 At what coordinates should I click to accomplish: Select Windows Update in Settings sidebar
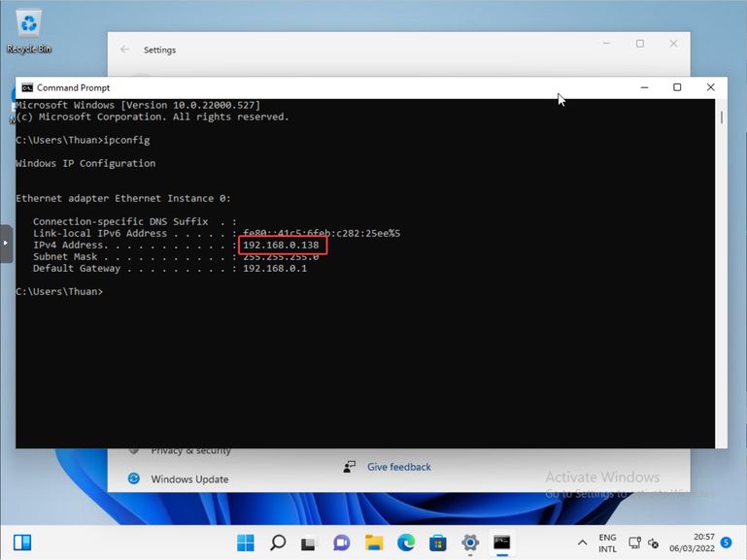(x=189, y=479)
